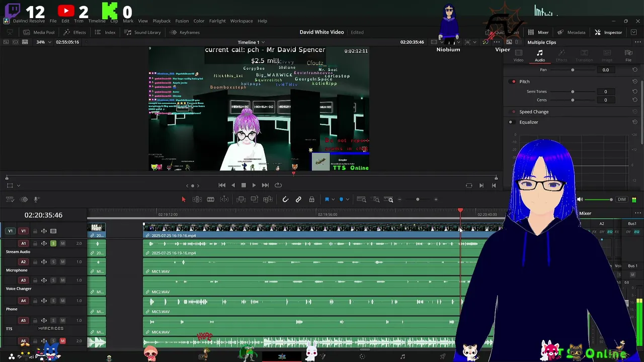The image size is (644, 362).
Task: Solo the Stream Audio track A1
Action: 53,243
